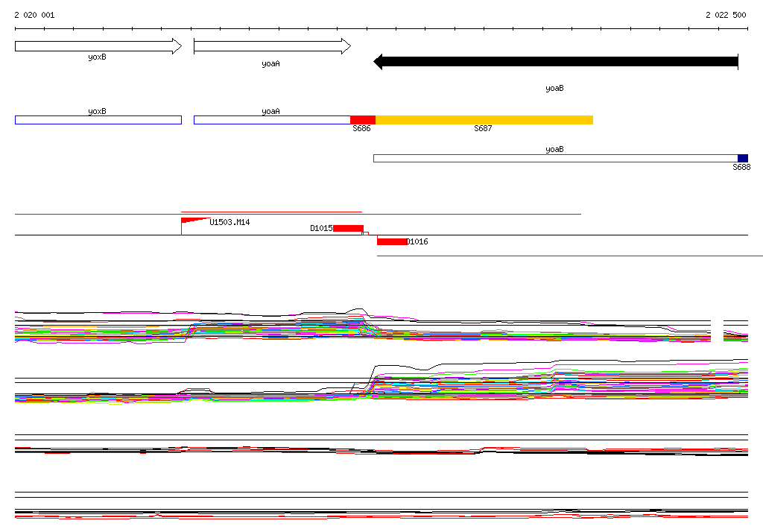Select the dark blue S688 segment

[x=743, y=158]
